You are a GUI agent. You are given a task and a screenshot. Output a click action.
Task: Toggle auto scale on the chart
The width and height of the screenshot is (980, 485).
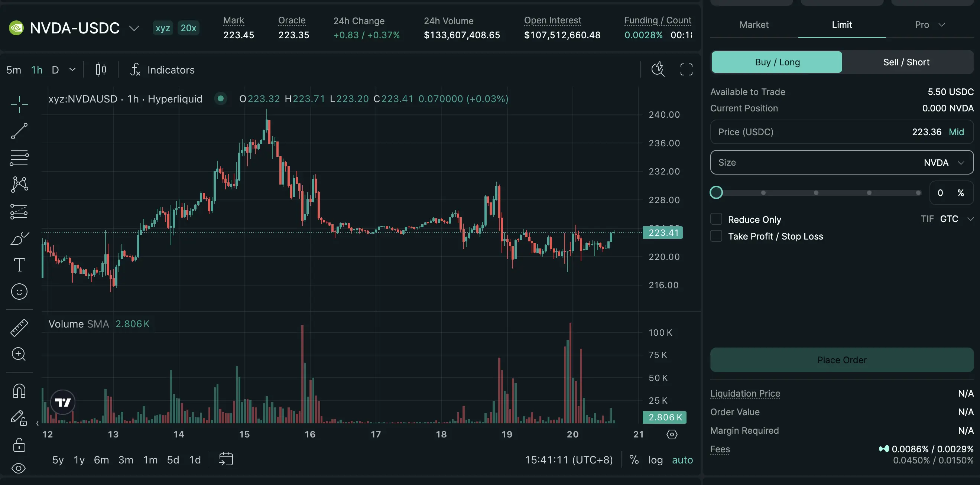[x=682, y=459]
